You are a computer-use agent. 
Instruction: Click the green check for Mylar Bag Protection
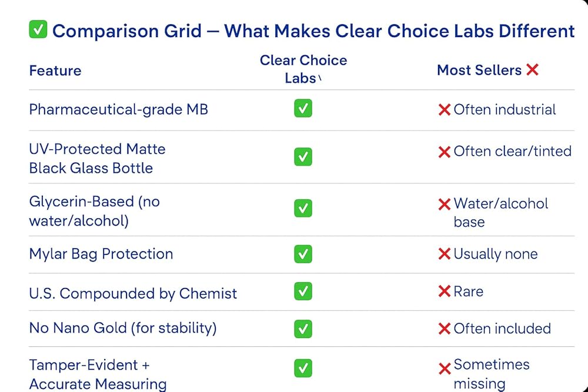click(303, 253)
